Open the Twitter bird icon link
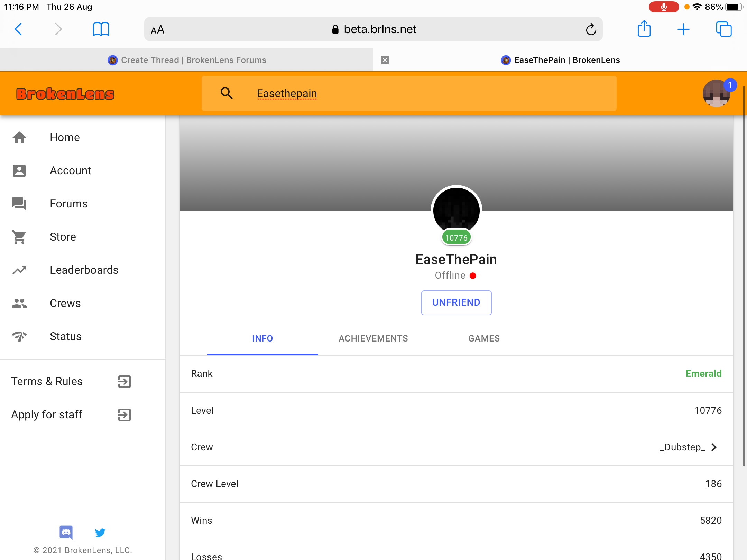747x560 pixels. click(100, 532)
